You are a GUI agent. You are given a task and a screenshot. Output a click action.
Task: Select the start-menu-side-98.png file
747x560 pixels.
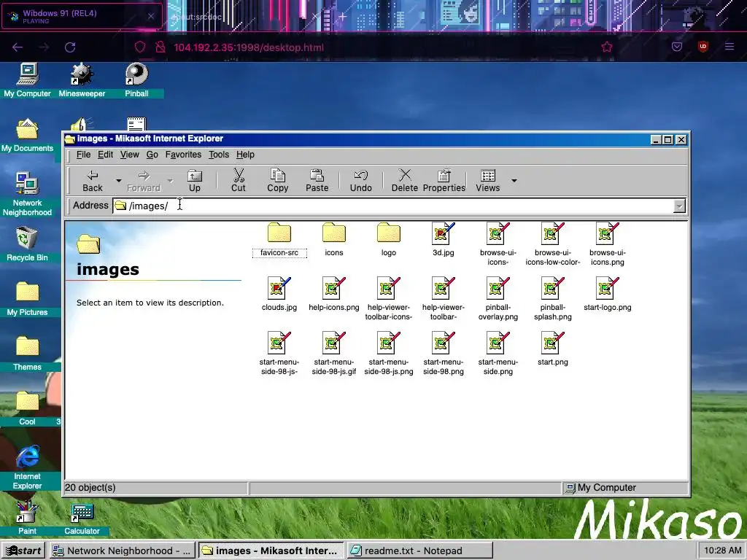point(444,354)
